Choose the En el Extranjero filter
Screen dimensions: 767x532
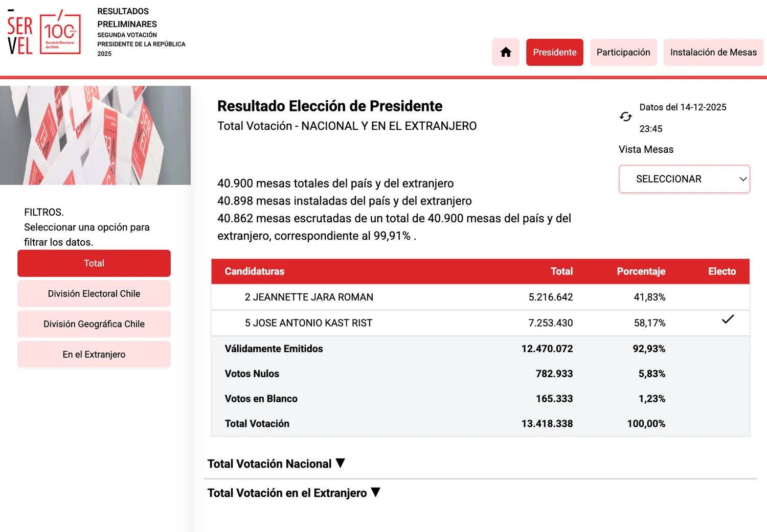[94, 354]
